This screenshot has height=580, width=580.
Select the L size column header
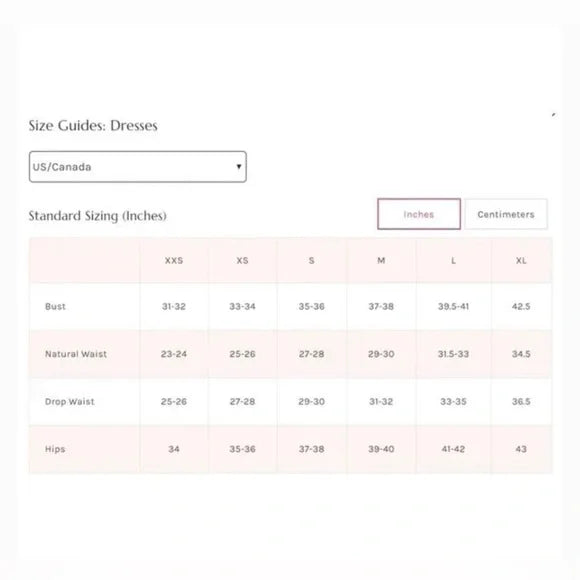coord(453,260)
